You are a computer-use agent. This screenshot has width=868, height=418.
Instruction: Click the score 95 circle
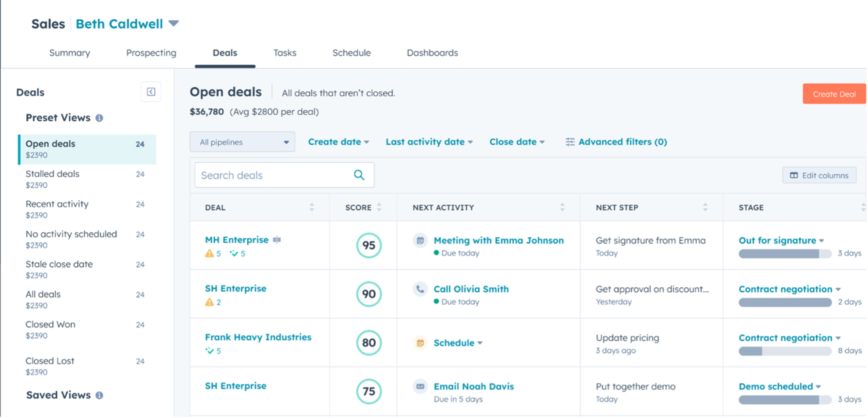[x=369, y=245]
